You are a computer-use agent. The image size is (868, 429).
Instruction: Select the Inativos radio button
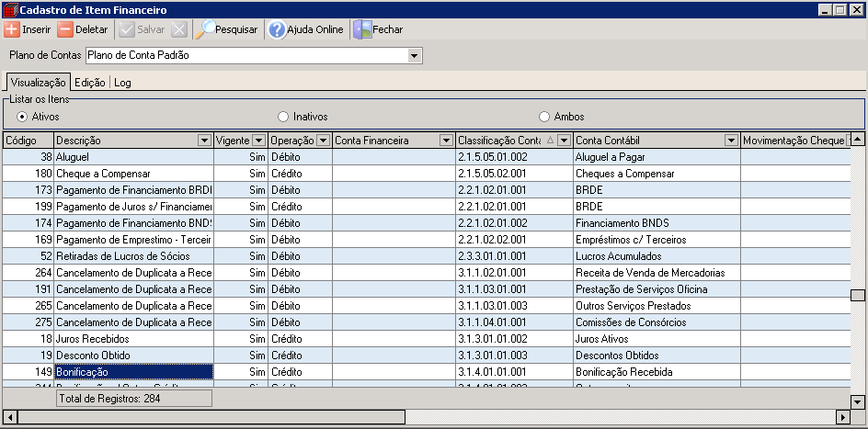click(x=283, y=117)
